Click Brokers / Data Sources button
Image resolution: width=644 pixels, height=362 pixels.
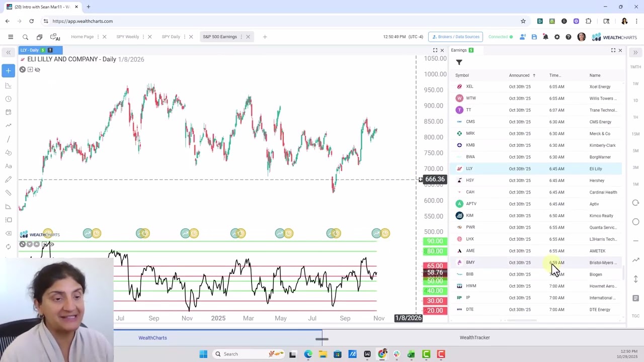[x=456, y=37]
